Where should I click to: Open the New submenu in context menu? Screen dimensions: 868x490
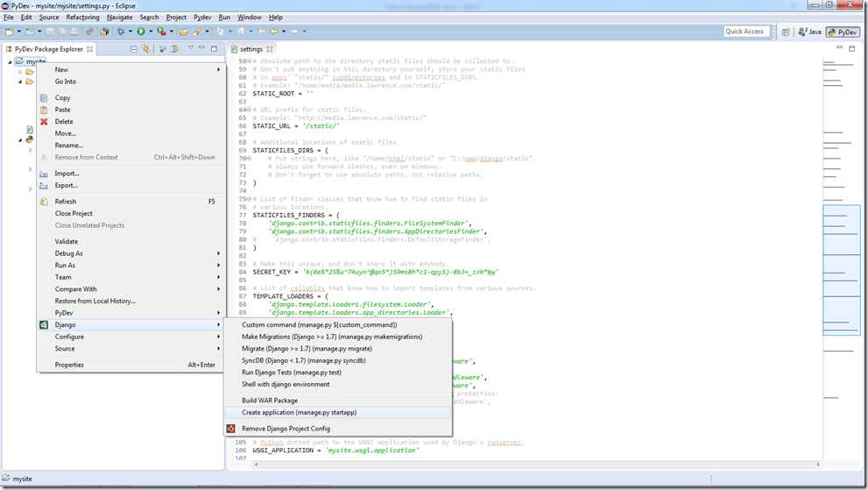click(x=131, y=70)
